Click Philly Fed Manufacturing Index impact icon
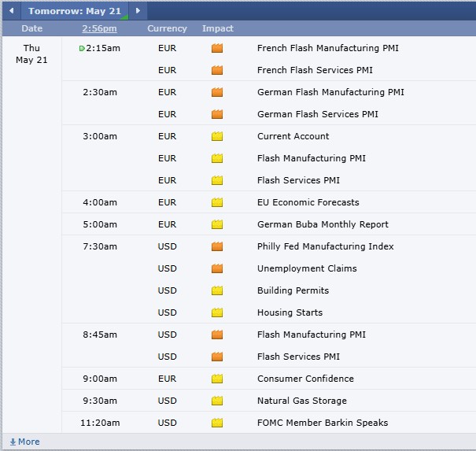The width and height of the screenshot is (476, 451). pyautogui.click(x=217, y=246)
